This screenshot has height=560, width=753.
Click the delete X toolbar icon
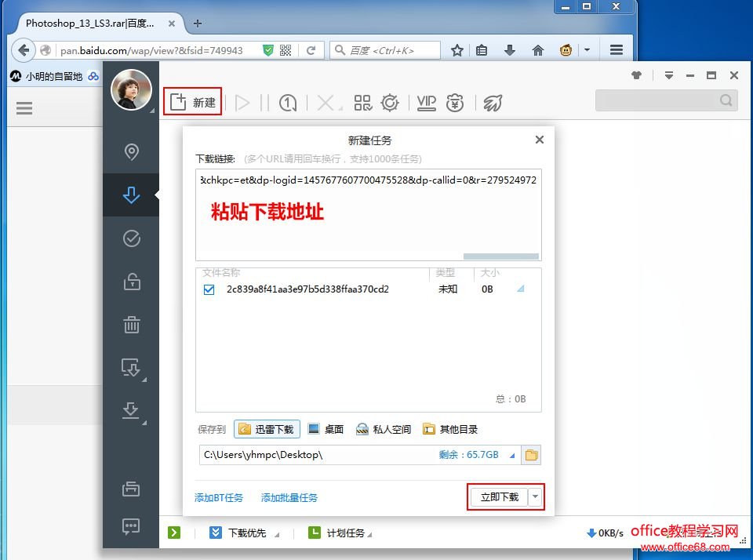326,103
